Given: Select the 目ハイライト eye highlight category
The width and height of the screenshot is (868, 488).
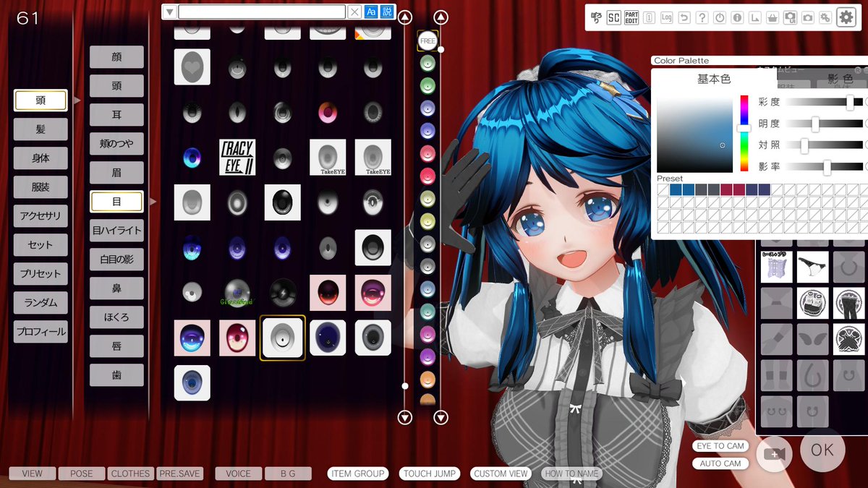Looking at the screenshot, I should tap(116, 230).
